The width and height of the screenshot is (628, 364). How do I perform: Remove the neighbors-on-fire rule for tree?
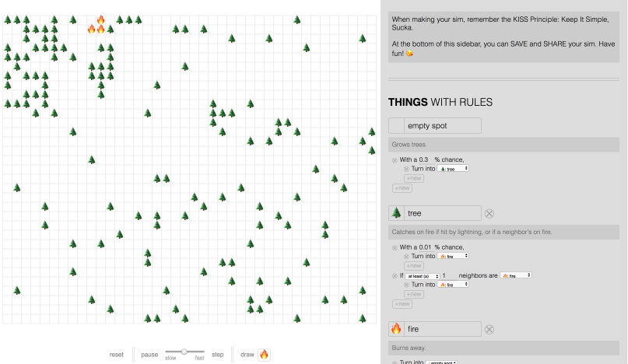pyautogui.click(x=395, y=275)
